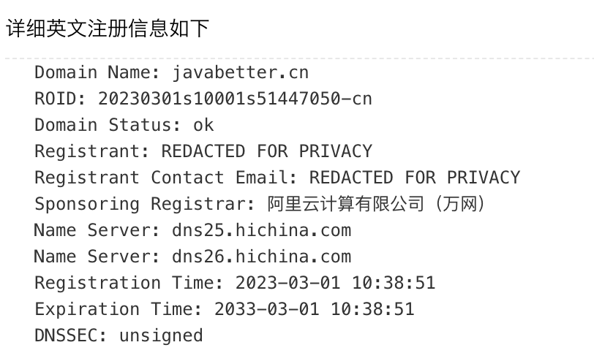Viewport: 594px width, 364px height.
Task: Click the "Registrant Contact Email:" label
Action: coord(166,178)
